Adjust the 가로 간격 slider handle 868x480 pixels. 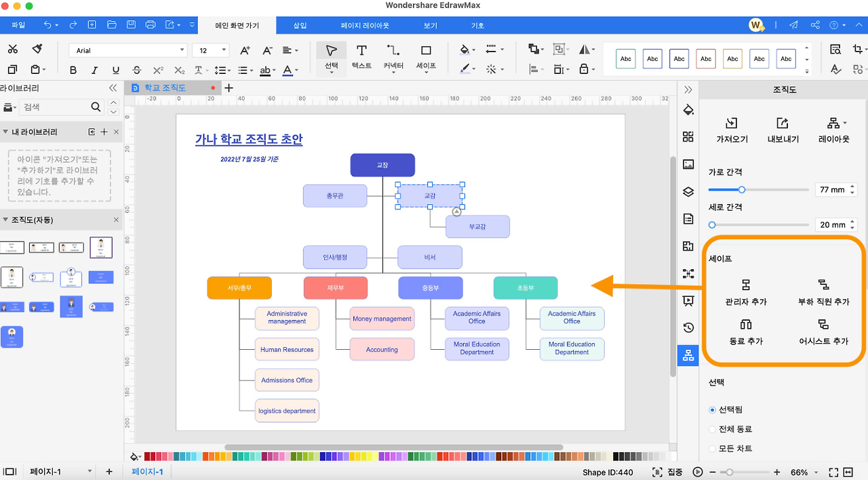742,190
